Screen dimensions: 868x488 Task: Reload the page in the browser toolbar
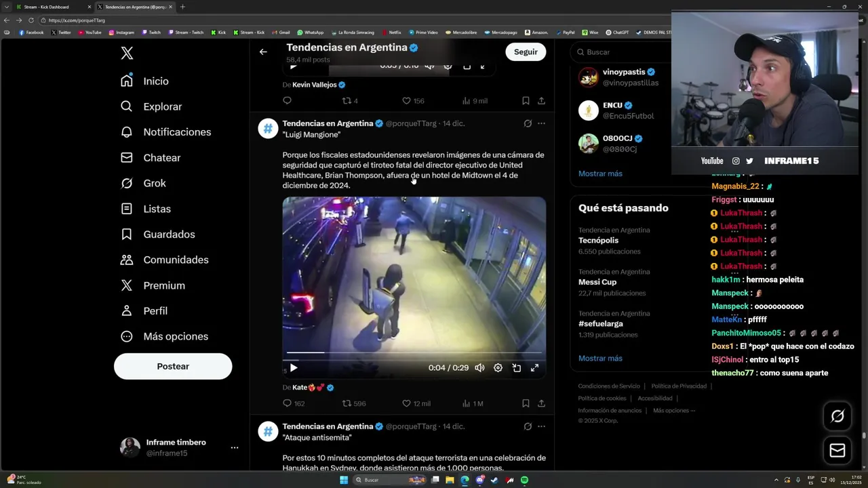[31, 20]
